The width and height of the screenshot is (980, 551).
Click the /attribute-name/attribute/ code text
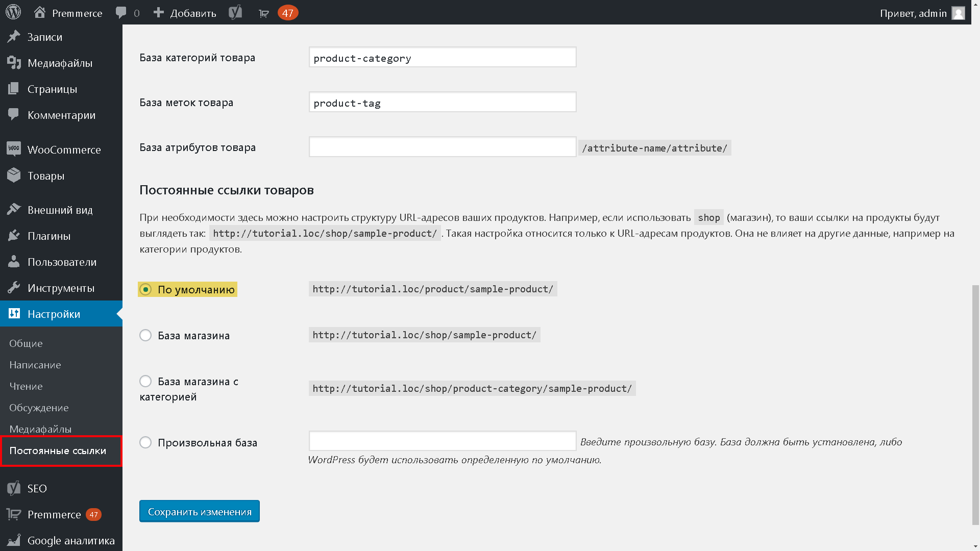(x=655, y=148)
